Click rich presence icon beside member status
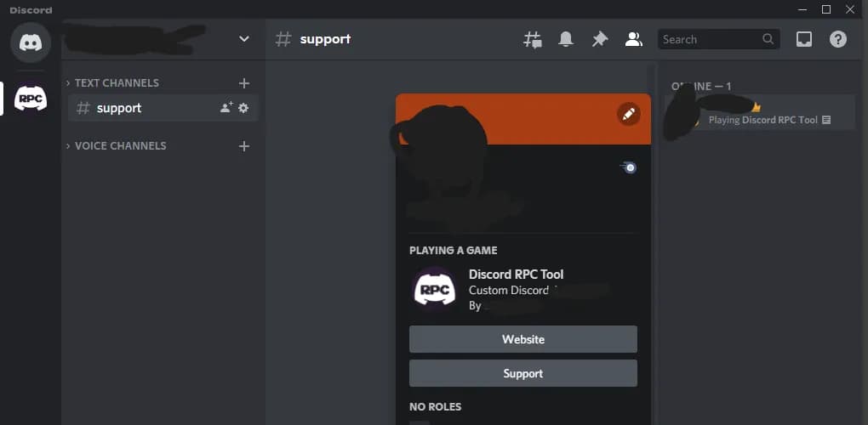Image resolution: width=868 pixels, height=425 pixels. tap(826, 120)
